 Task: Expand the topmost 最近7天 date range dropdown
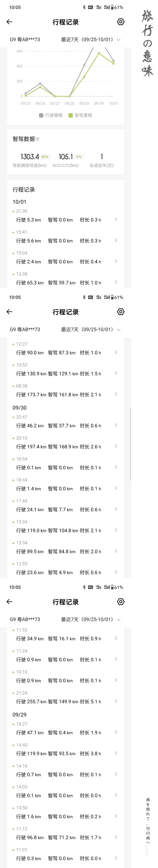click(x=87, y=40)
